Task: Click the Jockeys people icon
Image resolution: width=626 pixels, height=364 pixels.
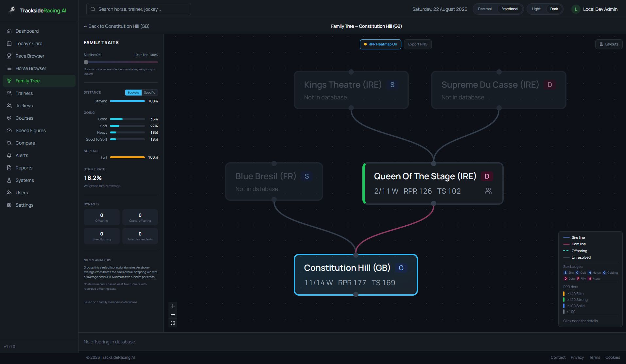Action: click(x=9, y=106)
